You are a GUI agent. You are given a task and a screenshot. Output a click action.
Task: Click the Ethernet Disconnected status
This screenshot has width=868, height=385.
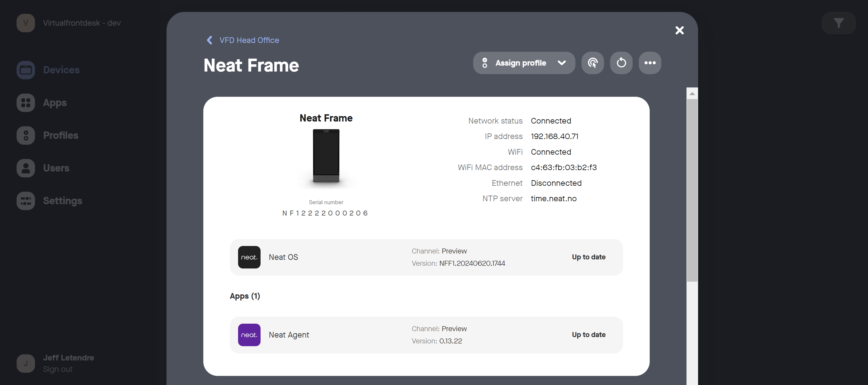[556, 183]
